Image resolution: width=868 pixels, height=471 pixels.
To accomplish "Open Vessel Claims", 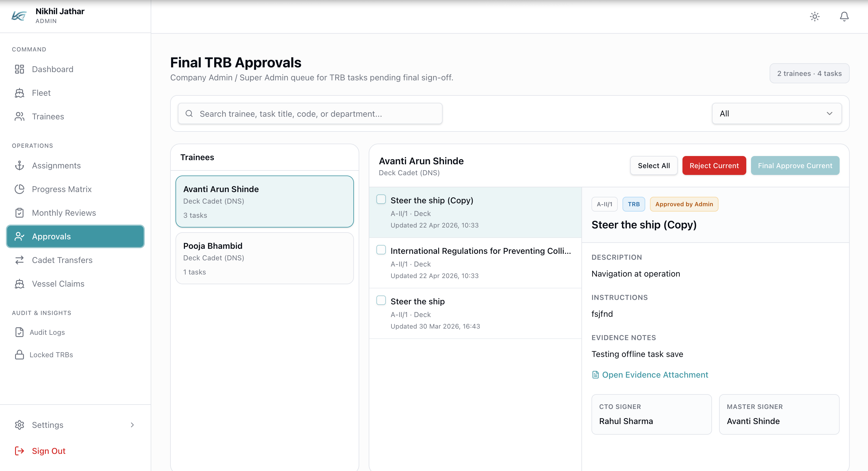I will 75,283.
